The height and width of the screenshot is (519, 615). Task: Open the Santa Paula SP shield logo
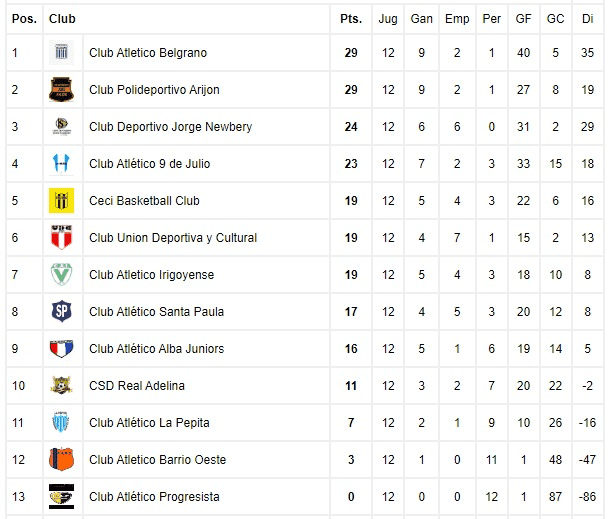click(x=62, y=311)
